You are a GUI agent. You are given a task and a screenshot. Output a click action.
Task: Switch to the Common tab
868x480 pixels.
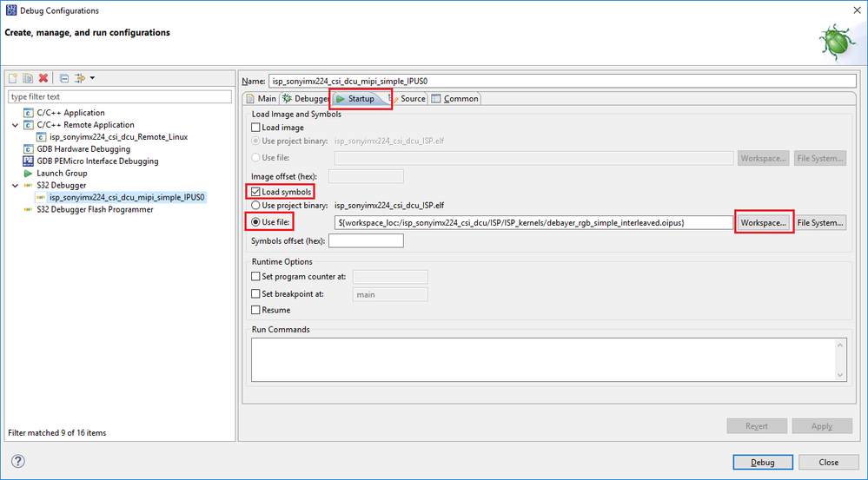(x=455, y=98)
